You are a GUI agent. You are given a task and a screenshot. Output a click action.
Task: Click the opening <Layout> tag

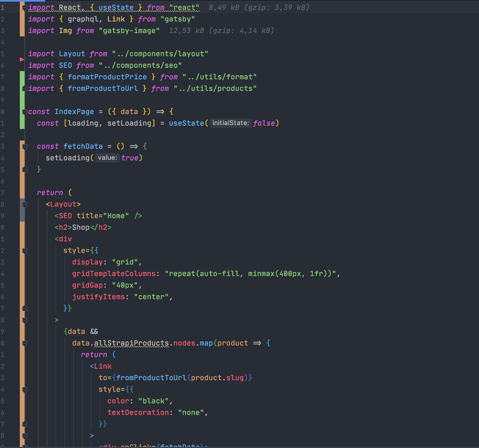(x=63, y=204)
